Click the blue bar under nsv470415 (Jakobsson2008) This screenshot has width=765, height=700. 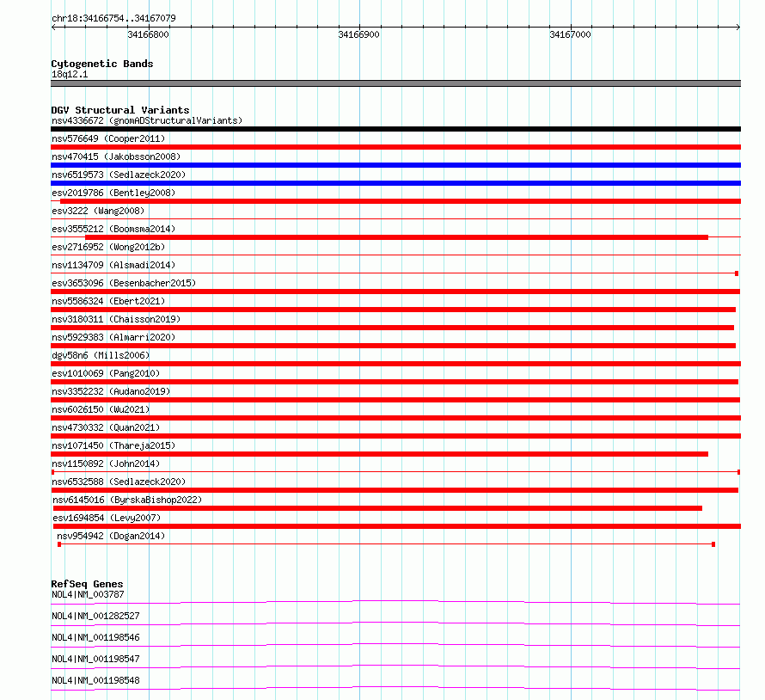(x=395, y=165)
